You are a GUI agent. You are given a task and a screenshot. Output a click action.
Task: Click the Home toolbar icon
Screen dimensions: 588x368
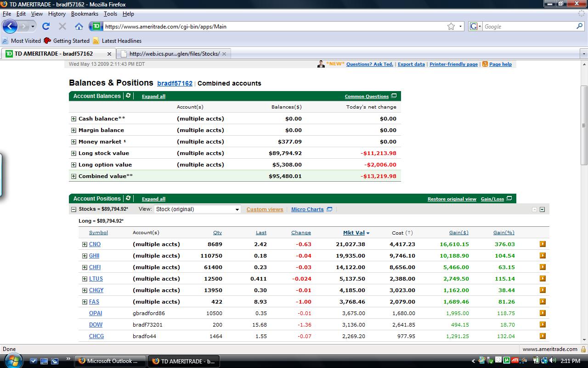[x=79, y=26]
